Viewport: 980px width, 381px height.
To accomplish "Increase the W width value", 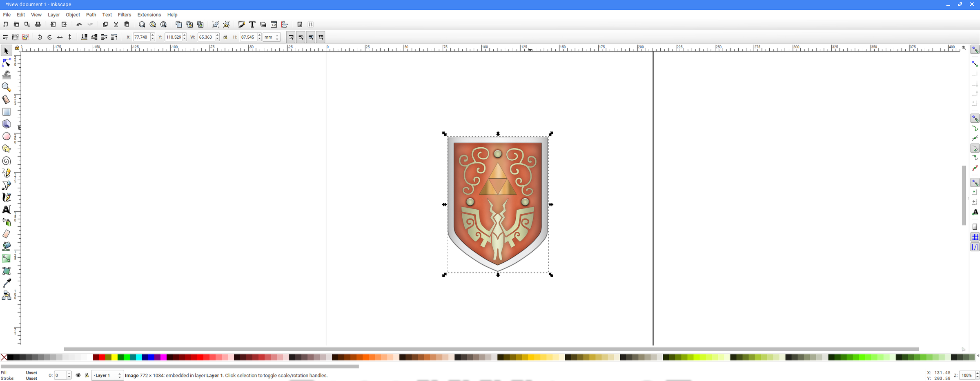I will pos(217,35).
